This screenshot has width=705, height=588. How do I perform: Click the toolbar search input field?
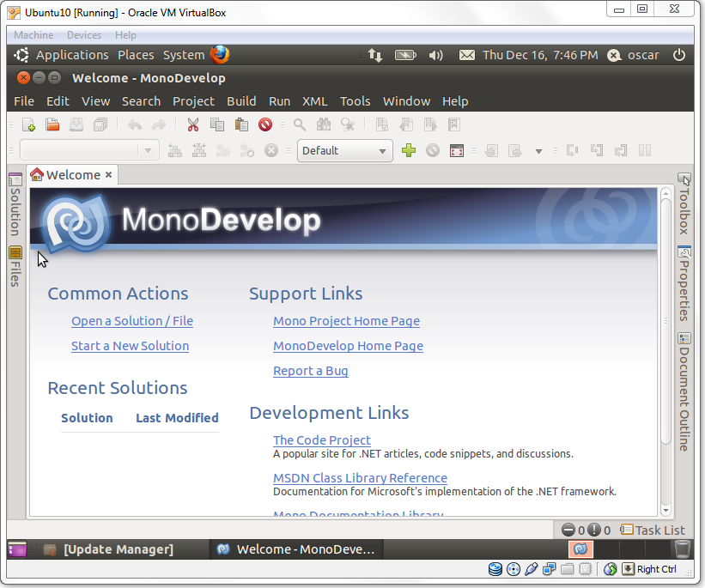[x=77, y=150]
